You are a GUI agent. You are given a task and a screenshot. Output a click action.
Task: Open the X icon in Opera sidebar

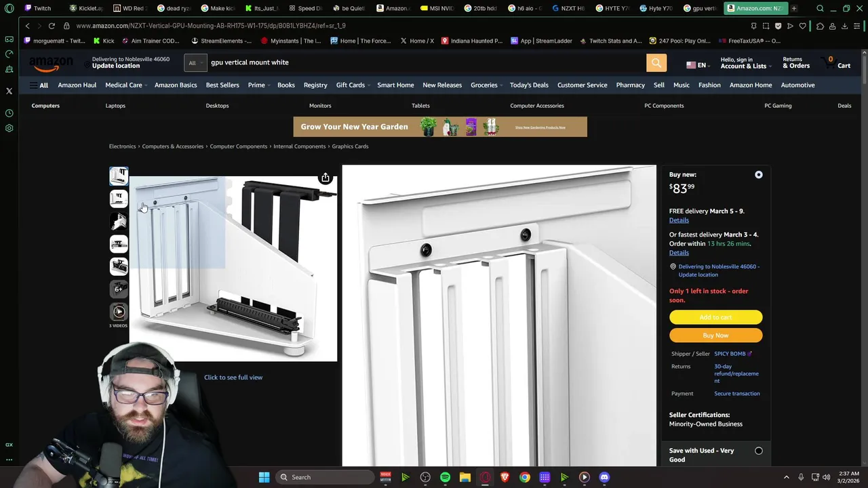(9, 91)
